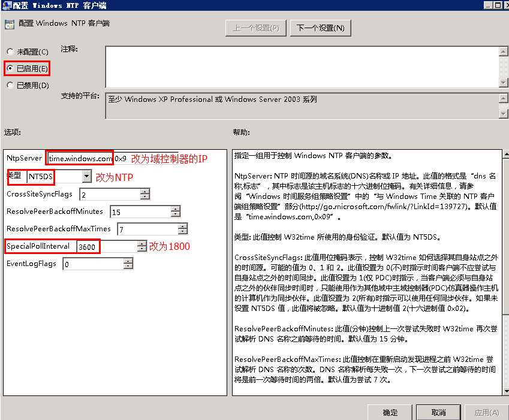Viewport: 509px width, 420px height.
Task: Click down arrow of 帮助 panel scrollbar
Action: pos(506,391)
